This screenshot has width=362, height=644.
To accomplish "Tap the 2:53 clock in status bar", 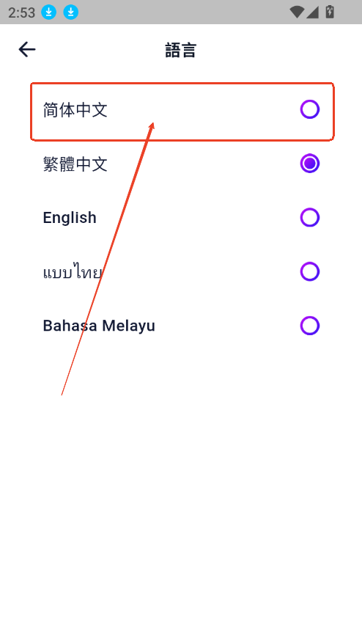I will (22, 12).
